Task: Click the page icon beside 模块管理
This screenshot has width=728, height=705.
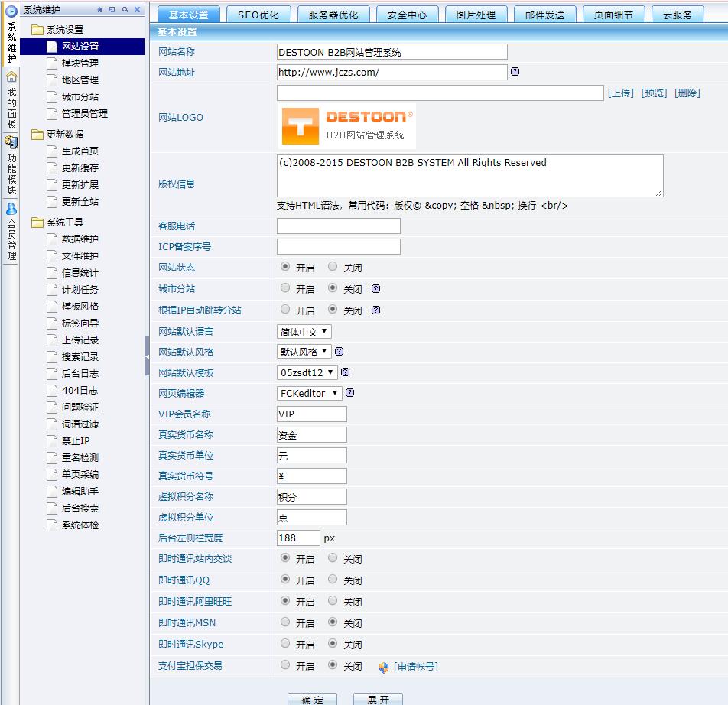Action: tap(52, 63)
